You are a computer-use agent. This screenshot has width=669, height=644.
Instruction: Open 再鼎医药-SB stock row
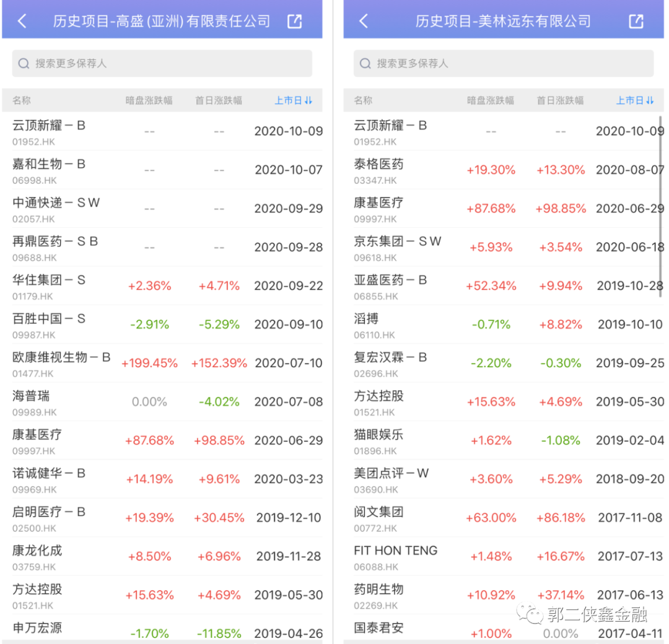[x=162, y=247]
